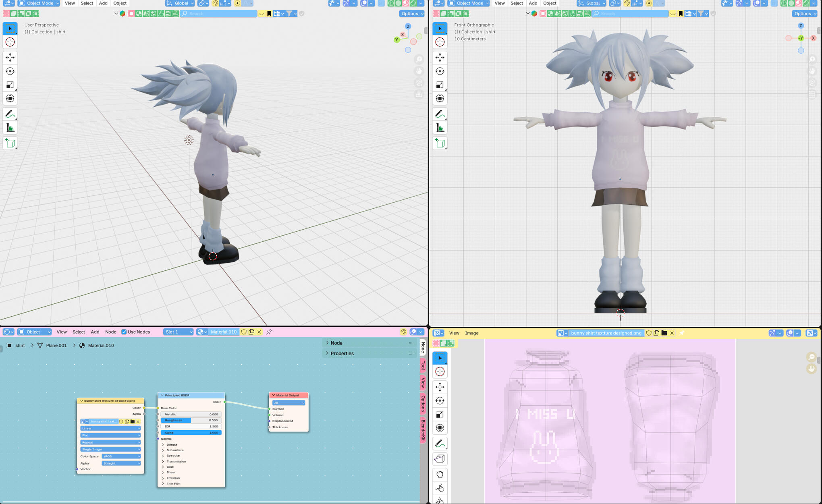Select the Rotate tool in left viewport

(10, 71)
